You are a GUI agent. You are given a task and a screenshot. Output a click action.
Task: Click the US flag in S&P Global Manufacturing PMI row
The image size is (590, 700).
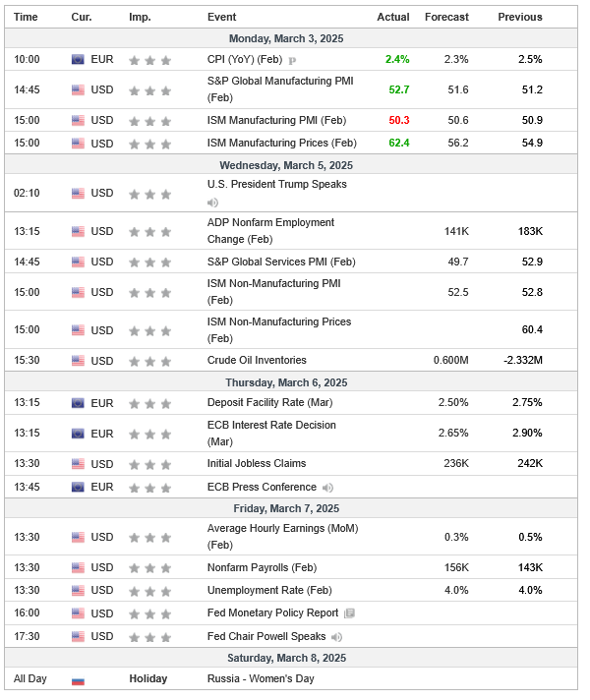pyautogui.click(x=78, y=89)
